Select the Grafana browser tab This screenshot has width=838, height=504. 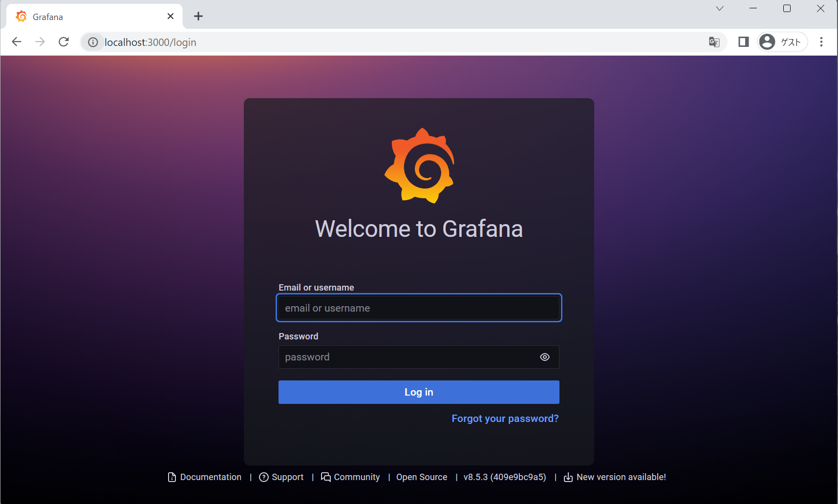[95, 17]
